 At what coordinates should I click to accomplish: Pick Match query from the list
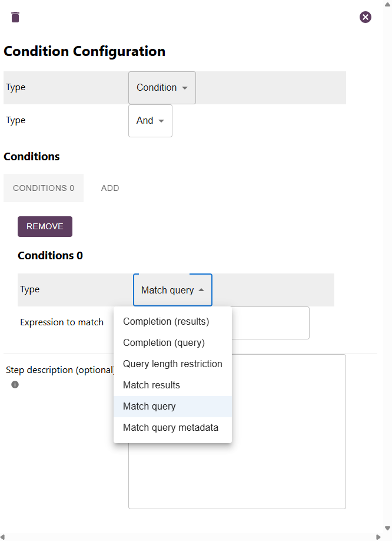150,407
